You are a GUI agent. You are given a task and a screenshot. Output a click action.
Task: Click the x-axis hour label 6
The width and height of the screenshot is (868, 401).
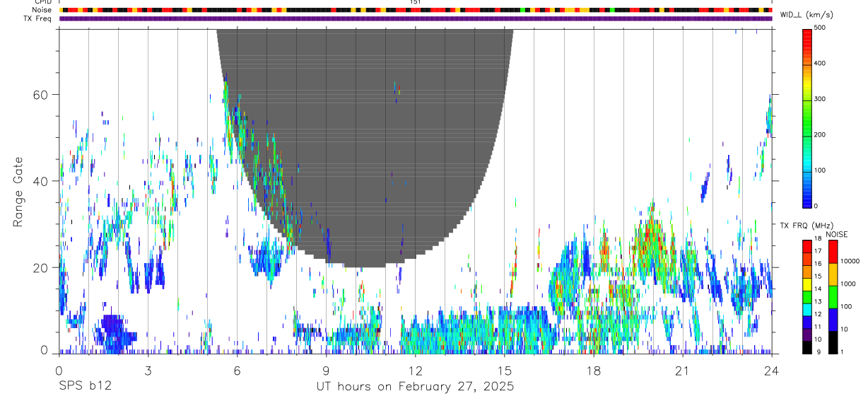[237, 371]
